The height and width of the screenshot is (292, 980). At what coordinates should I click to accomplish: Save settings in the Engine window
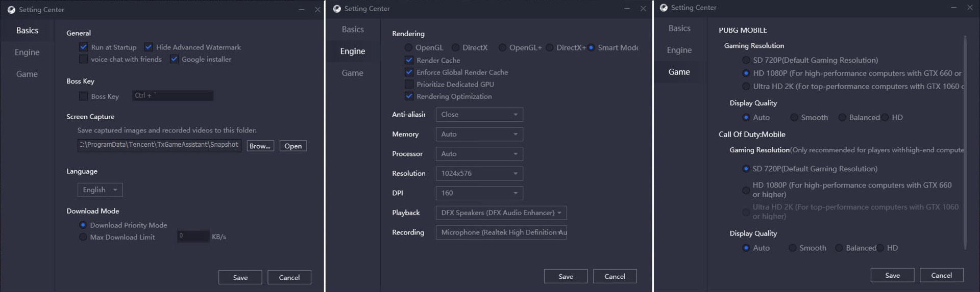point(566,276)
